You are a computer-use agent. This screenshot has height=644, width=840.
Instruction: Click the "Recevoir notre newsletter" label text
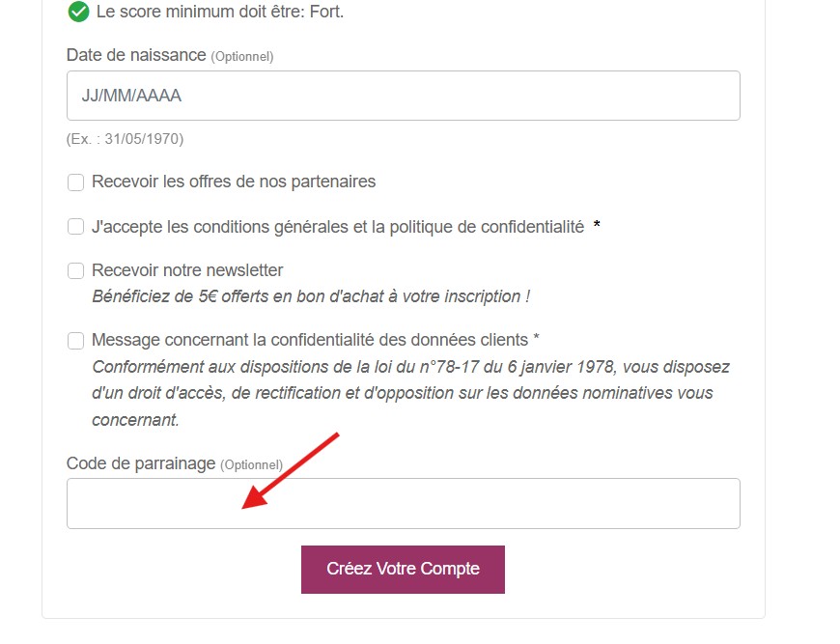click(x=186, y=270)
